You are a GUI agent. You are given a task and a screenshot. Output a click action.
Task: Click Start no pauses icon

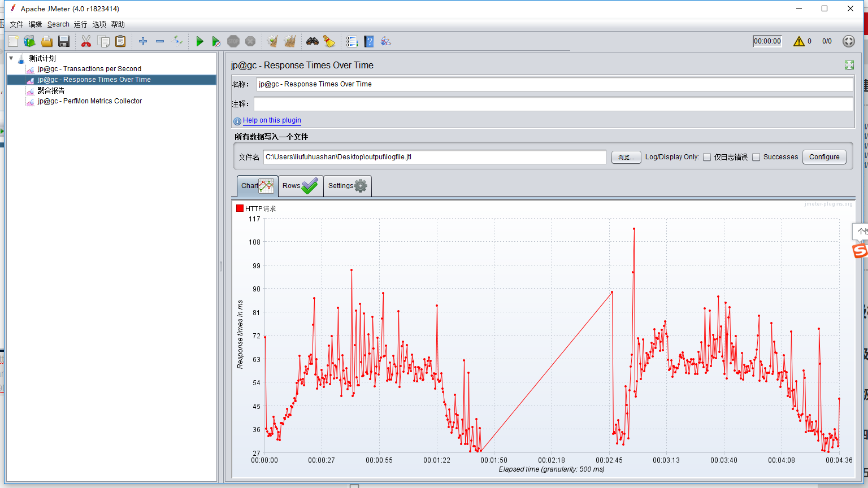[x=216, y=41]
